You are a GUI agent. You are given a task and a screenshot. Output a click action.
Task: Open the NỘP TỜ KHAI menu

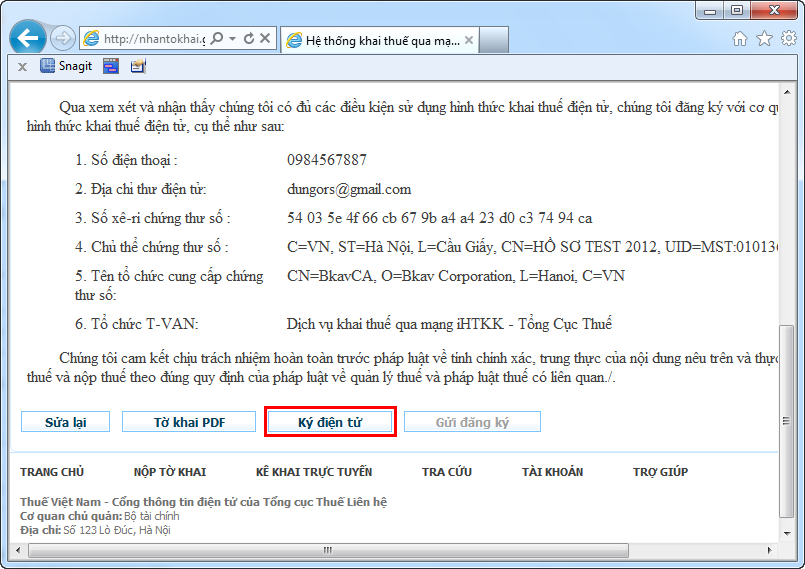tap(170, 472)
